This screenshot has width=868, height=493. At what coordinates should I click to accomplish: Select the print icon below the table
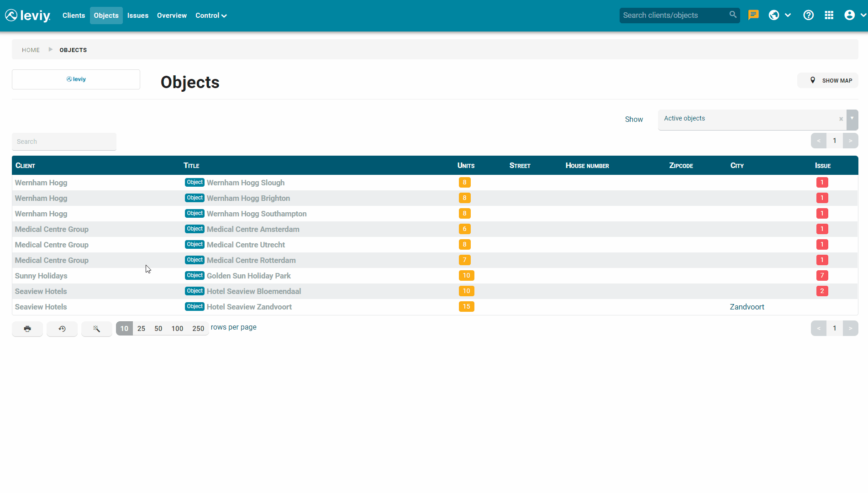pyautogui.click(x=27, y=328)
